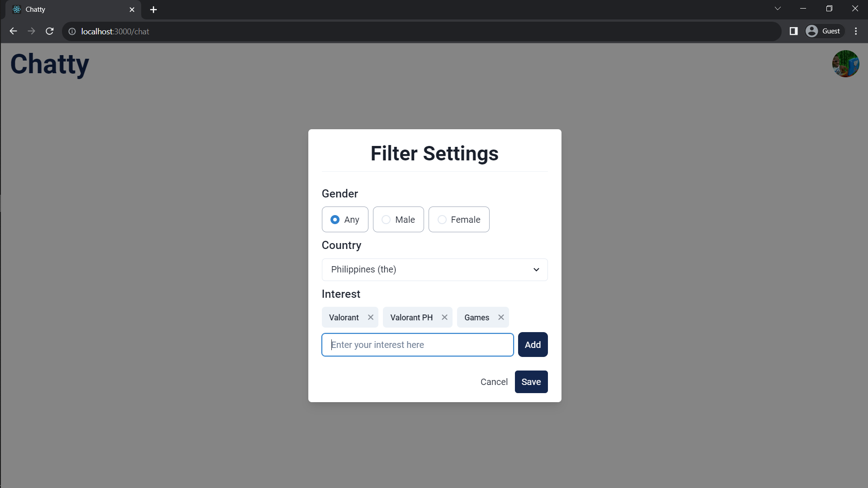Focus the interest text field
868x488 pixels.
[418, 345]
